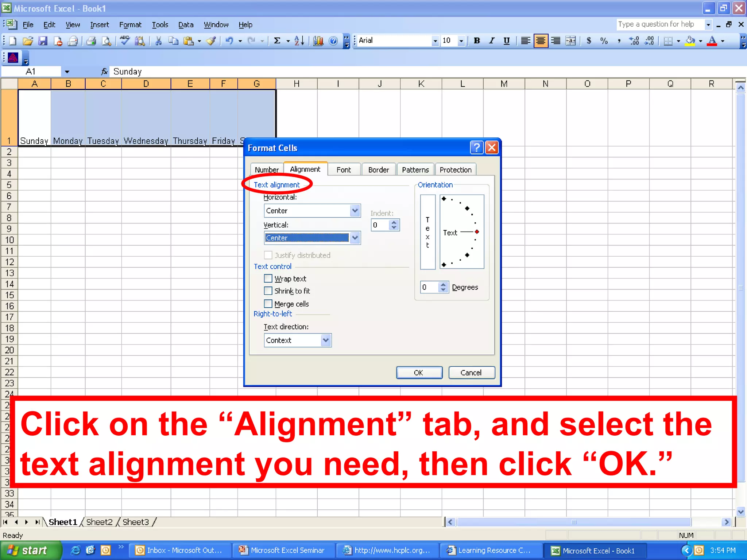Align text left in toolbar

pyautogui.click(x=525, y=41)
